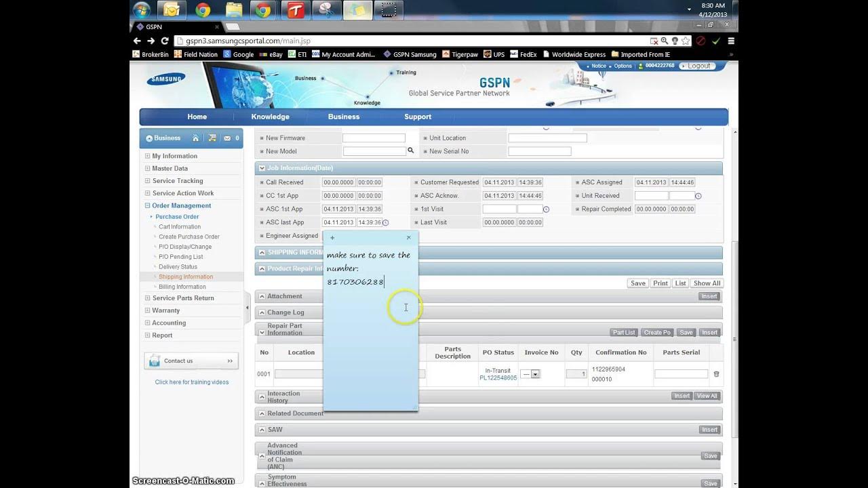
Task: Open the Windows Explorer folder taskbar icon
Action: (x=233, y=10)
